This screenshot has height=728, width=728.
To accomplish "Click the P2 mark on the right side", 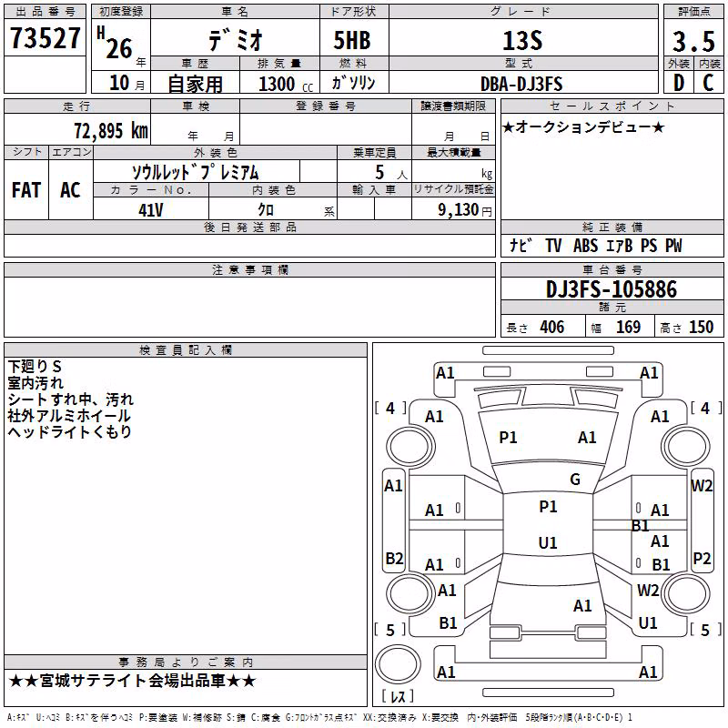I will [x=702, y=558].
